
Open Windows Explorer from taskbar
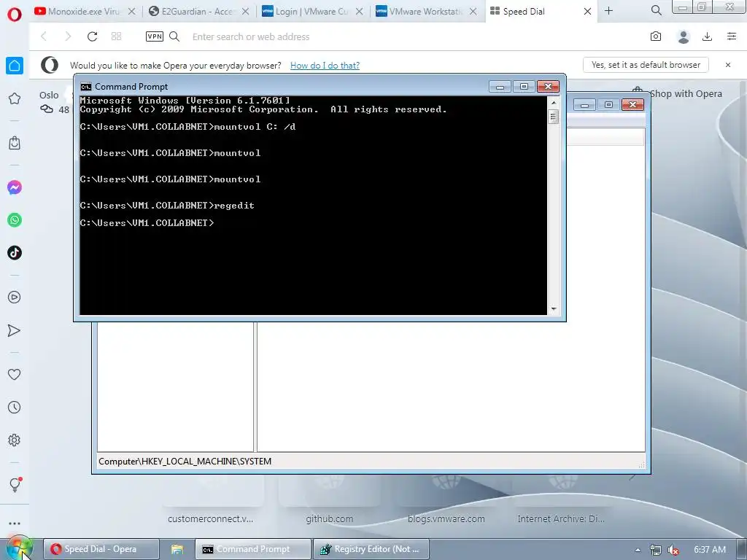tap(177, 549)
